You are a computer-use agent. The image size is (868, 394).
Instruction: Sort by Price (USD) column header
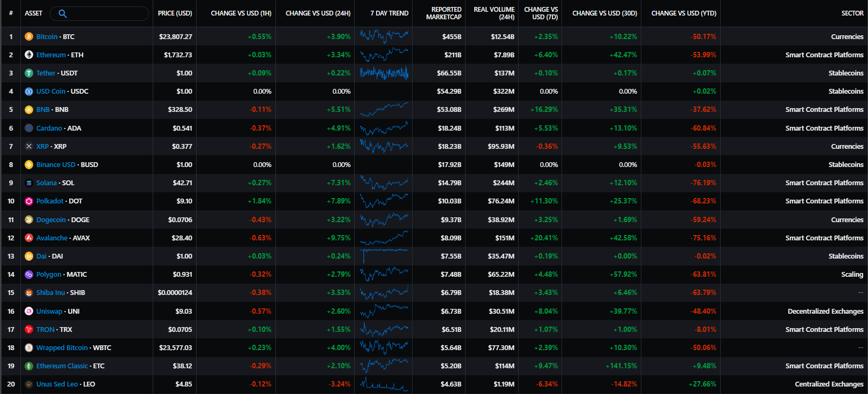[x=175, y=13]
